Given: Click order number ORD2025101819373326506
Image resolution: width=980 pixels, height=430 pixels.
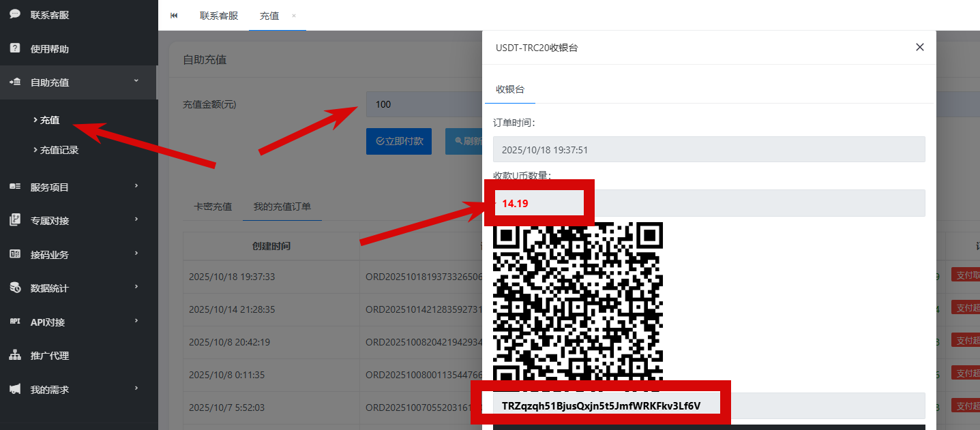Looking at the screenshot, I should coord(424,277).
